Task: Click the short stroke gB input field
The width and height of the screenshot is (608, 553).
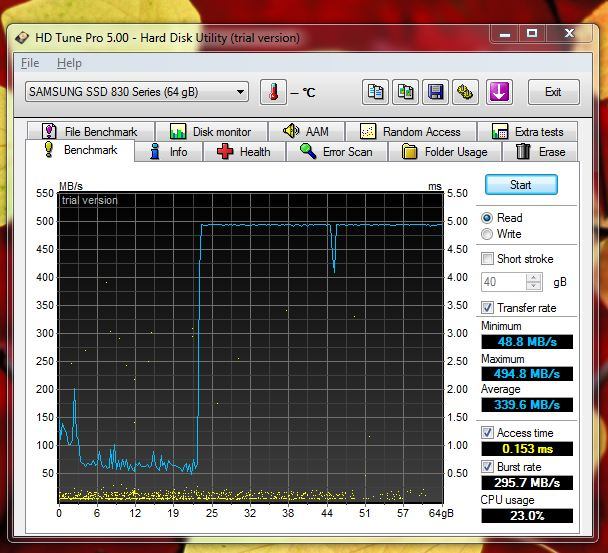Action: 504,282
